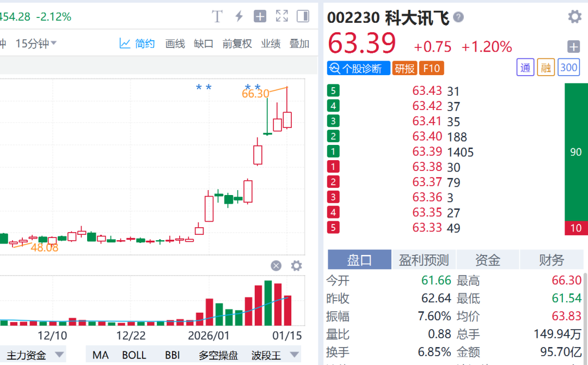Toggle fullscreen chart view icon
Viewport: 588px width, 365px height.
click(281, 16)
